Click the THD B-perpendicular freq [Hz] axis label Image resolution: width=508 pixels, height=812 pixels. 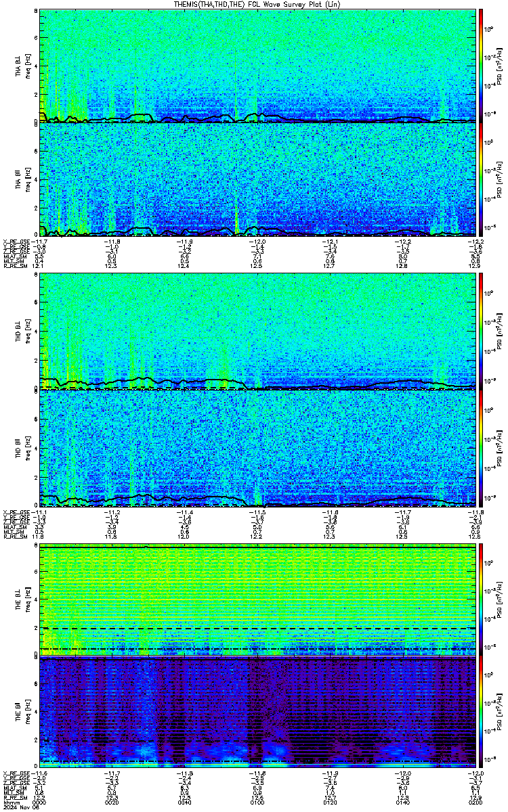coord(27,332)
